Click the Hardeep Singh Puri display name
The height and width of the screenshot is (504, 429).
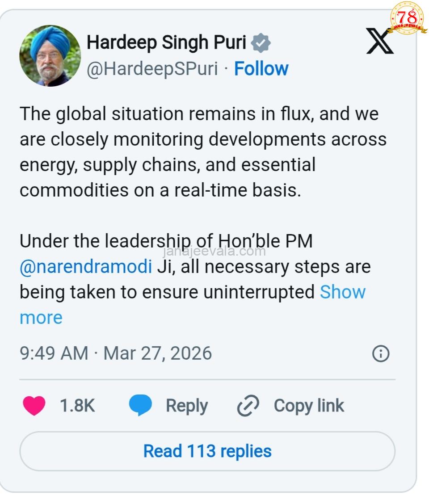[x=166, y=43]
